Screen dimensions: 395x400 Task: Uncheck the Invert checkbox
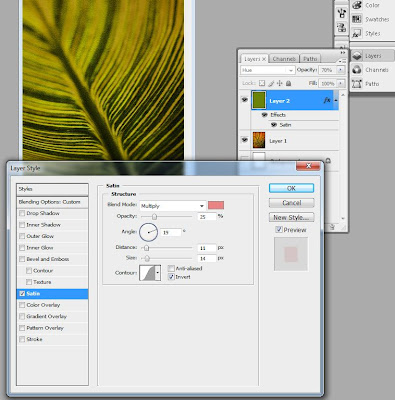(171, 277)
